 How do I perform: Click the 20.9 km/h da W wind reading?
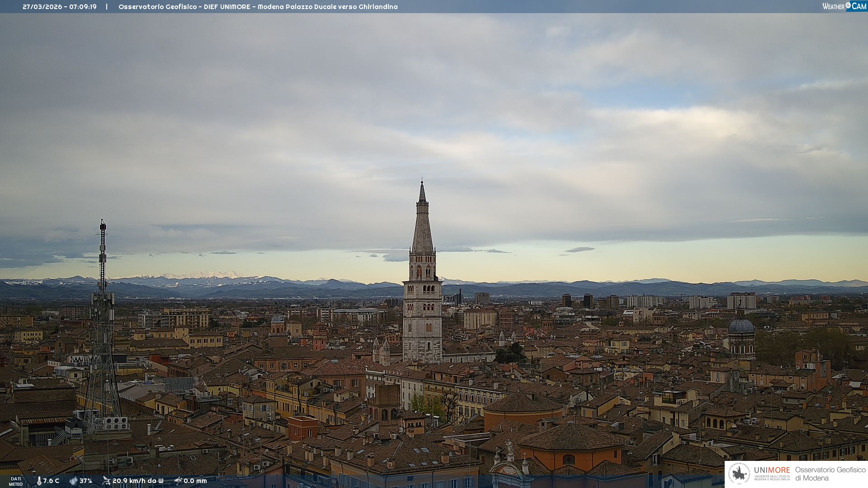138,481
